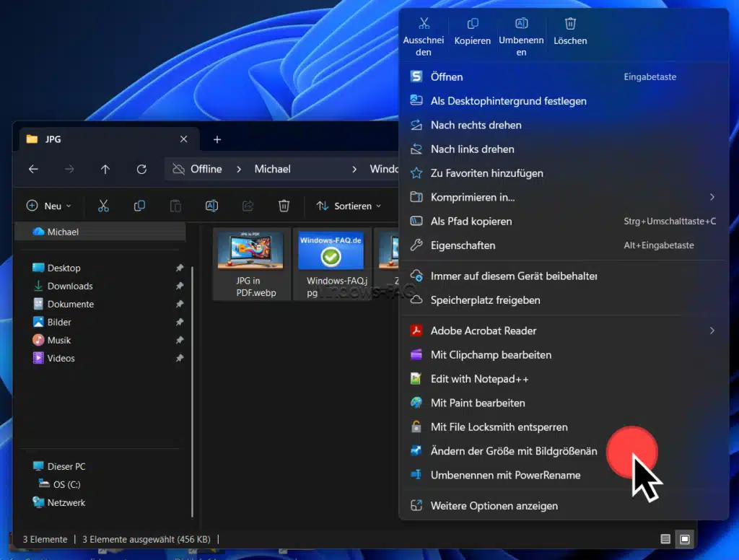Image resolution: width=739 pixels, height=560 pixels.
Task: Open Desktop in the sidebar
Action: point(64,268)
